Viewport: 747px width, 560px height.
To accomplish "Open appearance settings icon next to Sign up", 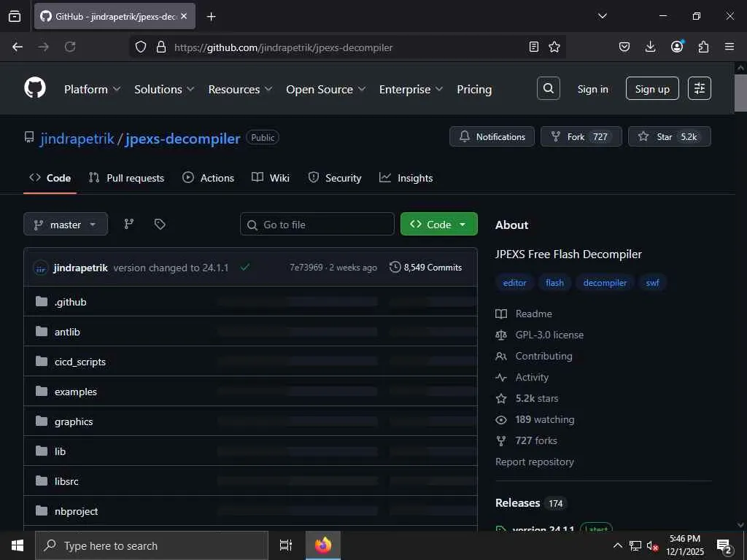I will pyautogui.click(x=700, y=88).
